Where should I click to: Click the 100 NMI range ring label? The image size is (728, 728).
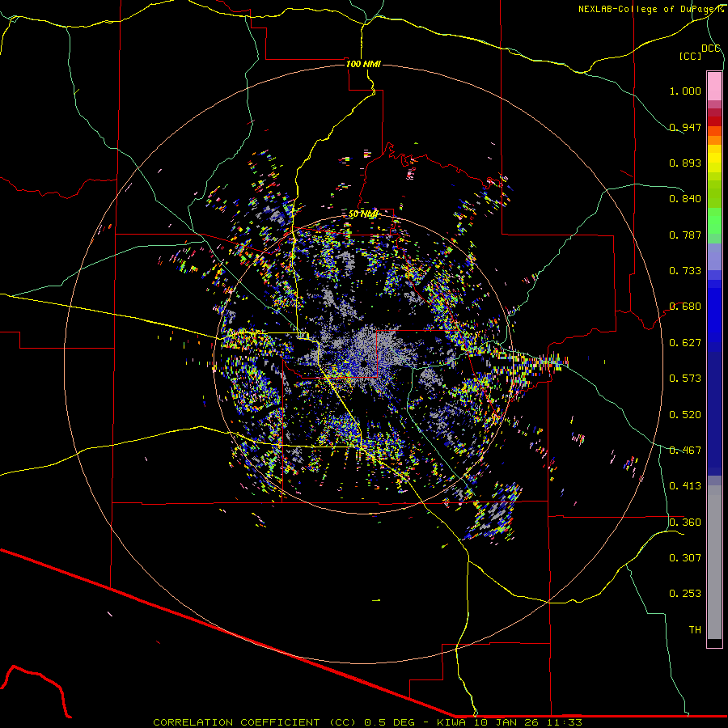point(363,64)
